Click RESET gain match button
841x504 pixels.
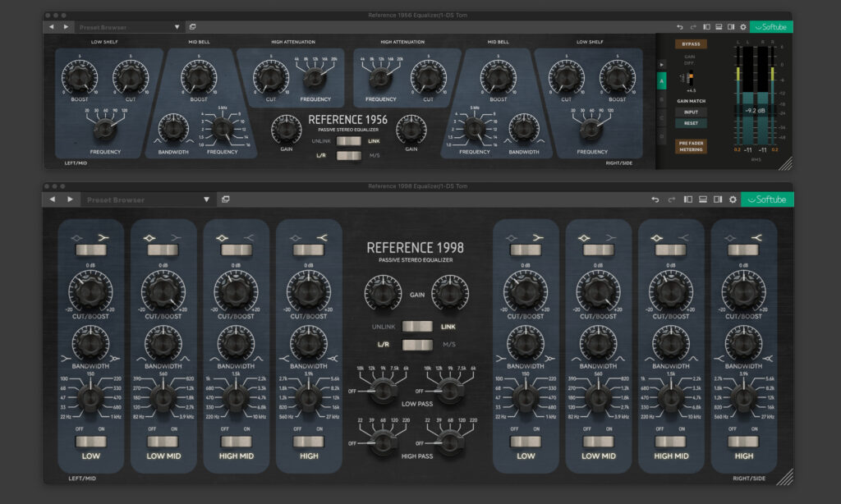point(691,123)
